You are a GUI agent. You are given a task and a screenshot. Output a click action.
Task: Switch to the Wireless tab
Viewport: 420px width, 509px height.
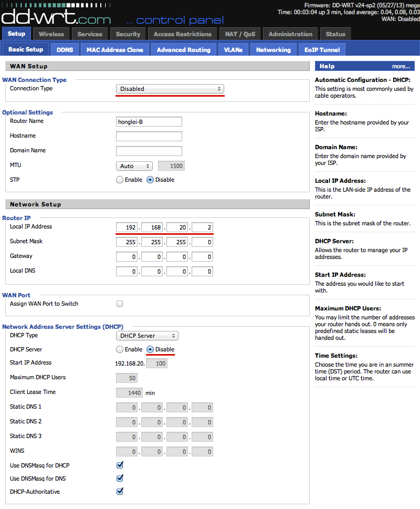tap(51, 34)
